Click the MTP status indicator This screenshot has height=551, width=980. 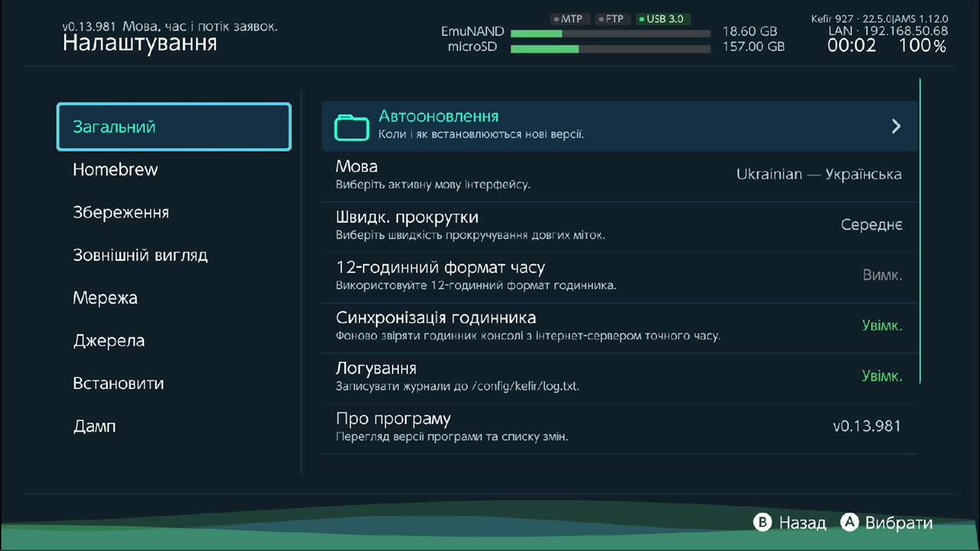[568, 19]
